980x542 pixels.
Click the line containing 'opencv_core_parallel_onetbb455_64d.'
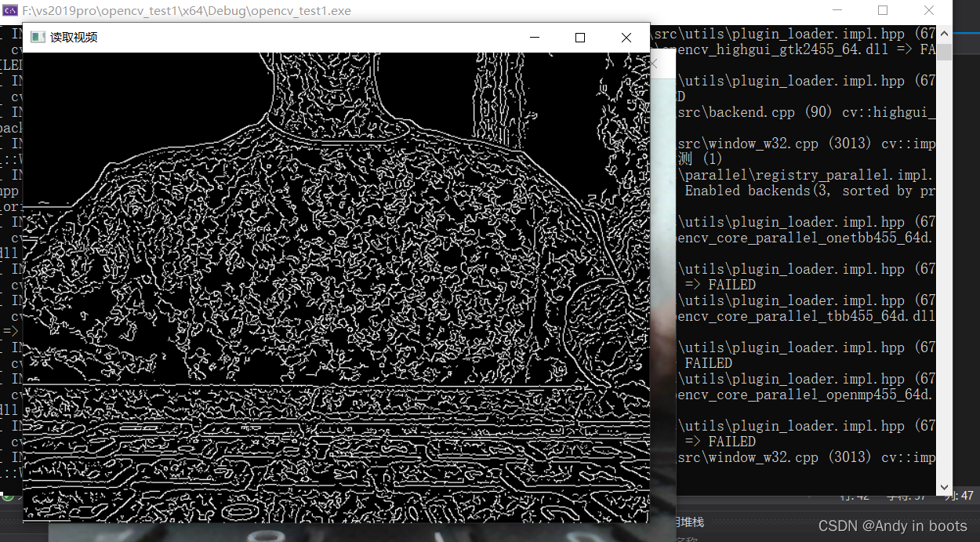click(804, 238)
